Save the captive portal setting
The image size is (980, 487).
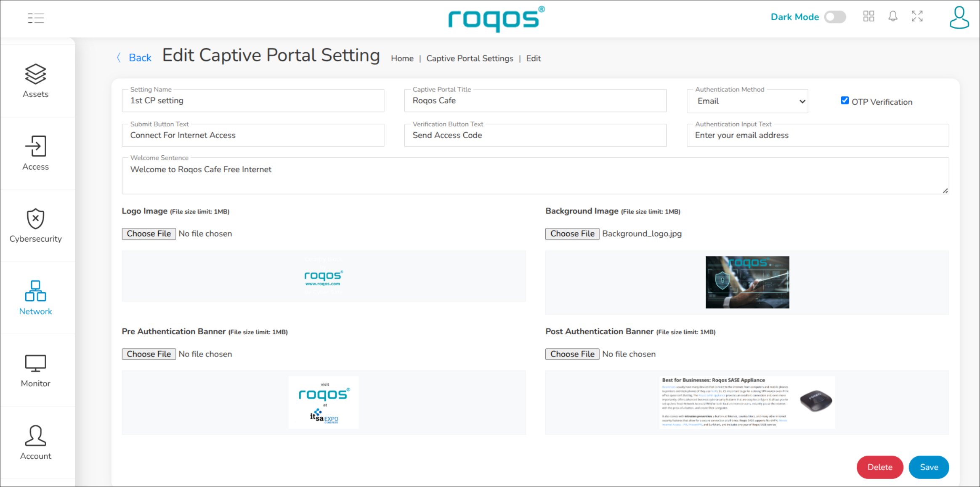pos(929,467)
